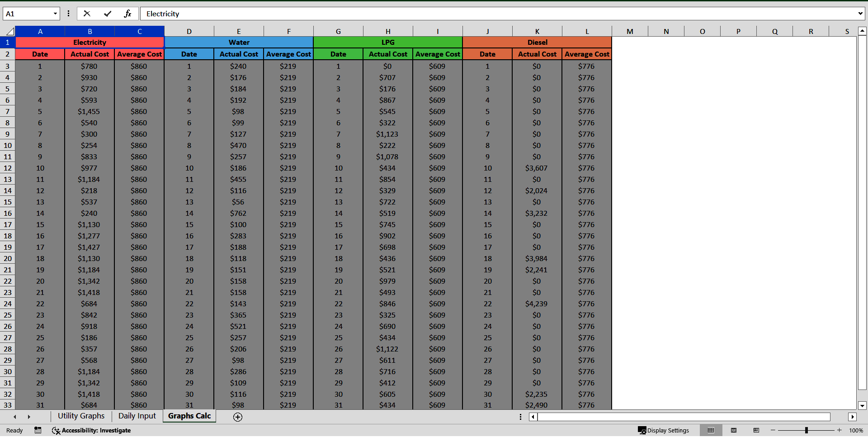
Task: Add a new sheet with plus icon
Action: tap(238, 417)
